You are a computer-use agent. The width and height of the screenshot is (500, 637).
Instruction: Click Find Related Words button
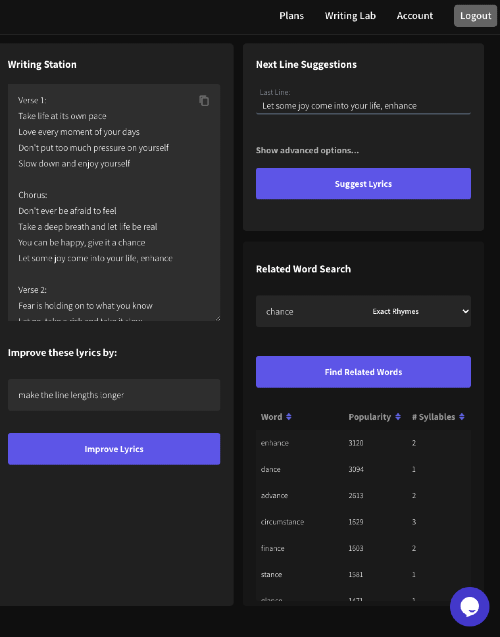pos(363,372)
